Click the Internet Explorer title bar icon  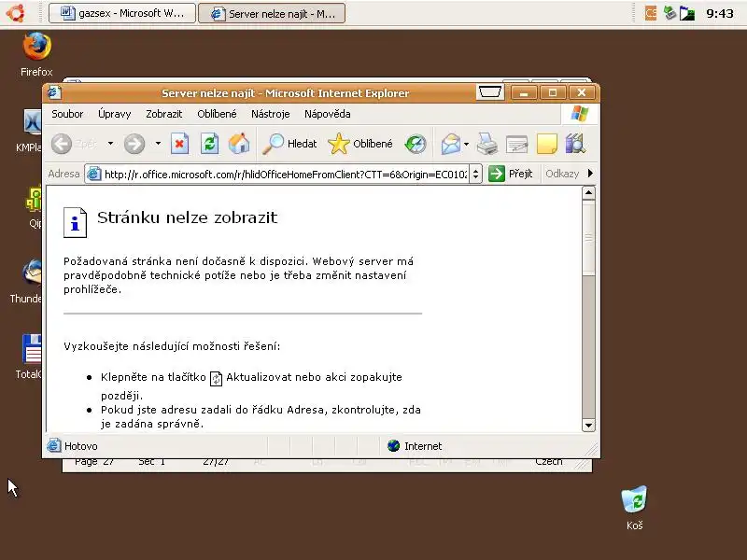coord(53,91)
